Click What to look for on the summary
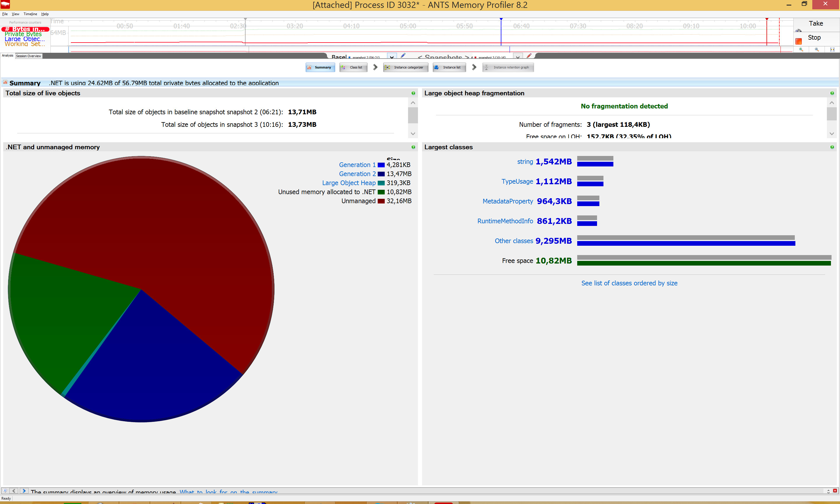Image resolution: width=840 pixels, height=504 pixels. (228, 492)
